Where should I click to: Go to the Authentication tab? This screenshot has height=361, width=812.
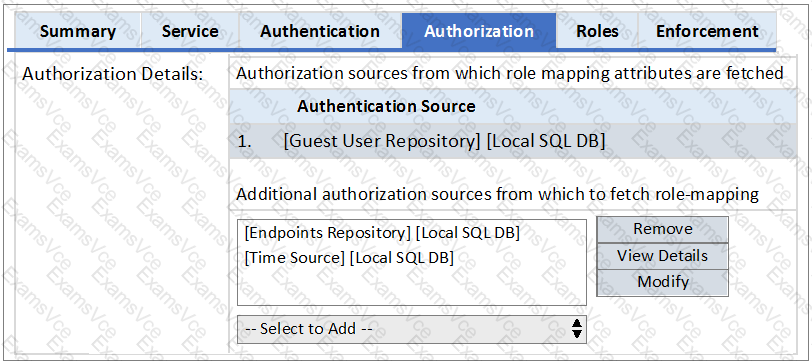coord(320,31)
